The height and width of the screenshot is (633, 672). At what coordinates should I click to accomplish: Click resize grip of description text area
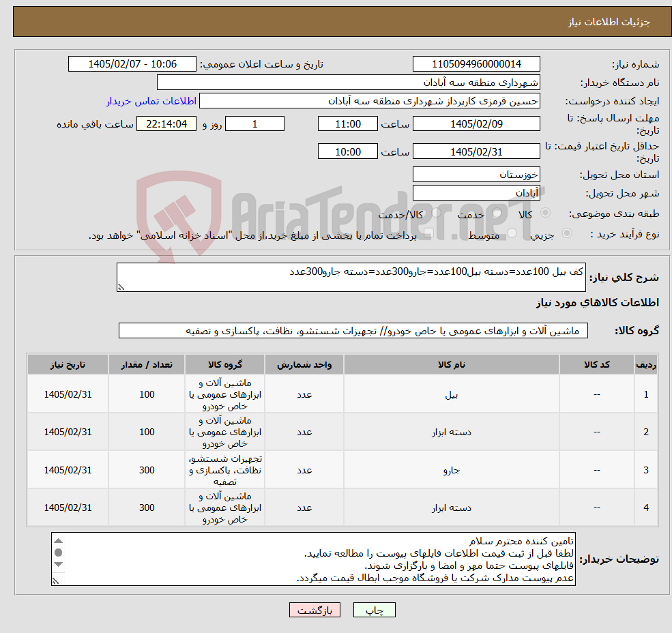tap(121, 288)
